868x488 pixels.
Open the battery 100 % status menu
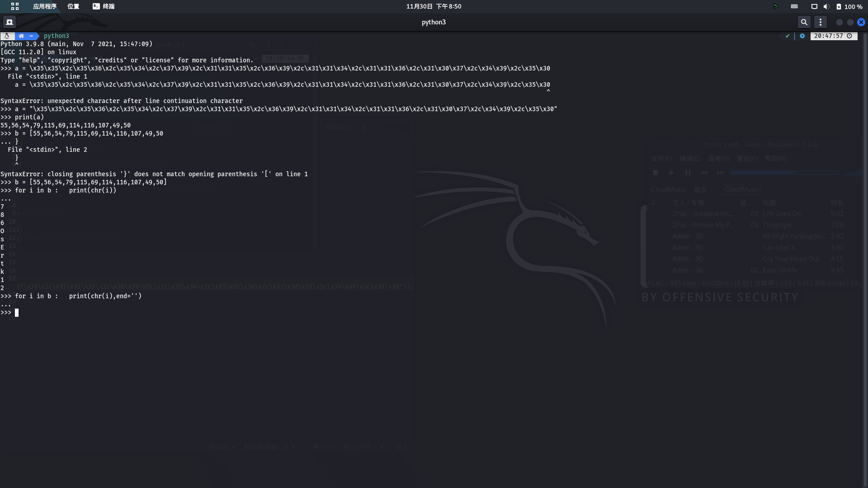coord(849,6)
